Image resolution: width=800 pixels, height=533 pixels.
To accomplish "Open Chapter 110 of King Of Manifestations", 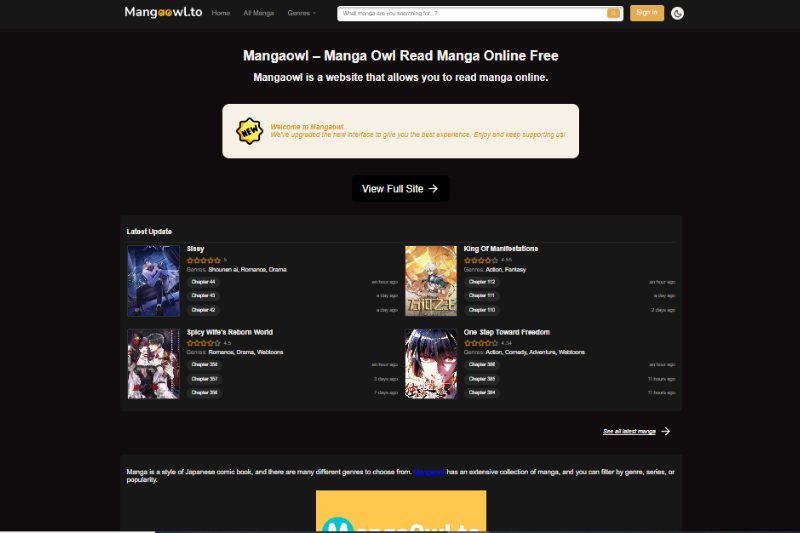I will pyautogui.click(x=482, y=310).
